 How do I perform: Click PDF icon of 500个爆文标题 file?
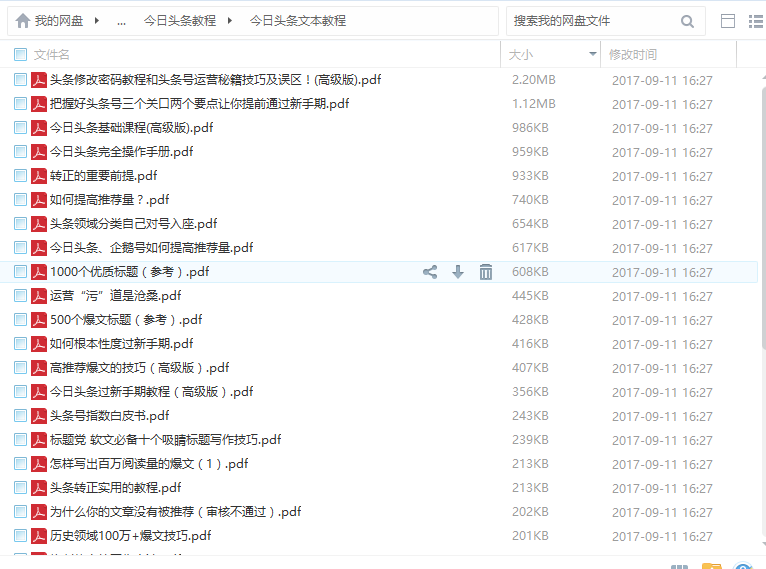39,320
